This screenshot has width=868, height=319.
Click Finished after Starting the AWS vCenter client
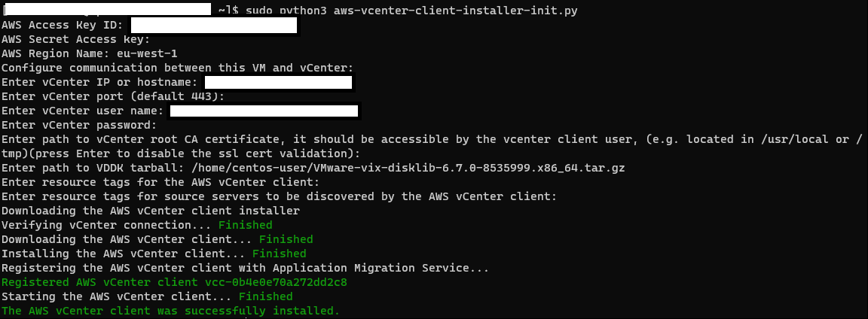[x=266, y=296]
